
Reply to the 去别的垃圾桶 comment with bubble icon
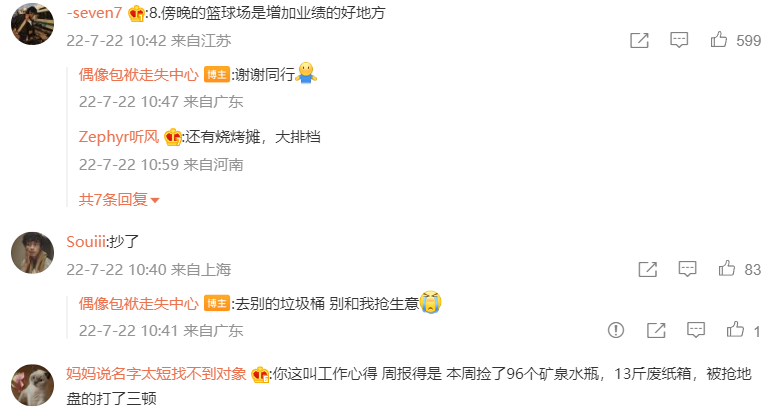click(696, 330)
